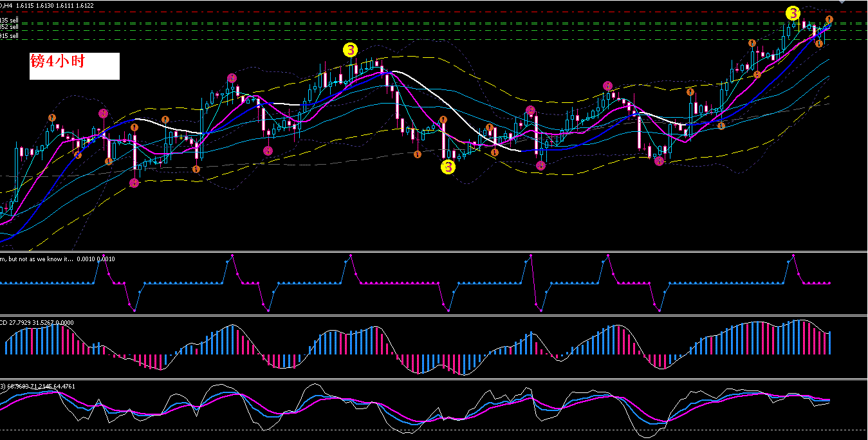
Task: Select the '352 sell' order label
Action: click(9, 28)
